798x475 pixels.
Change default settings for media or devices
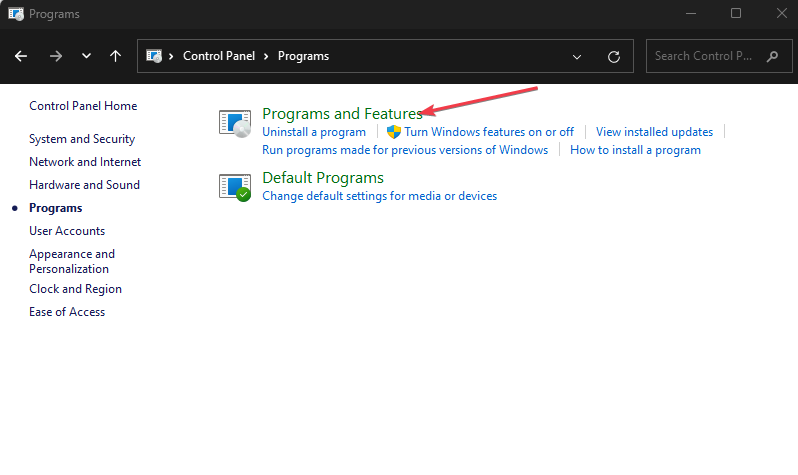(x=380, y=196)
